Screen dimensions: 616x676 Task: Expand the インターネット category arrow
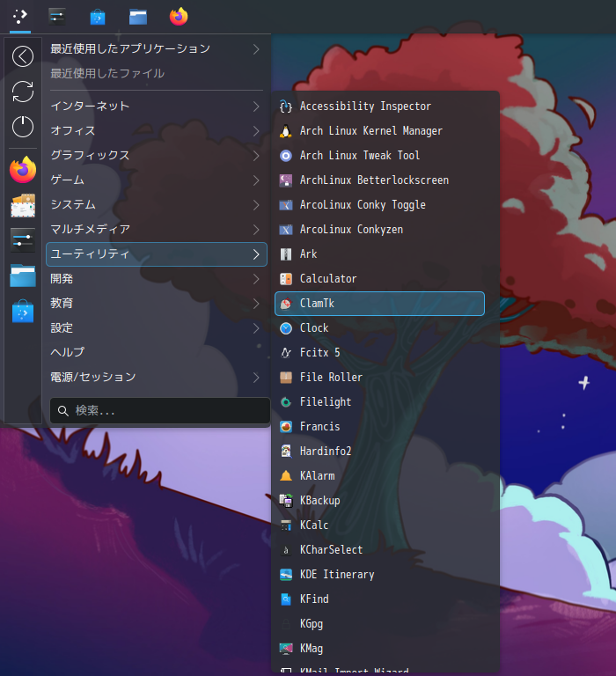[256, 106]
